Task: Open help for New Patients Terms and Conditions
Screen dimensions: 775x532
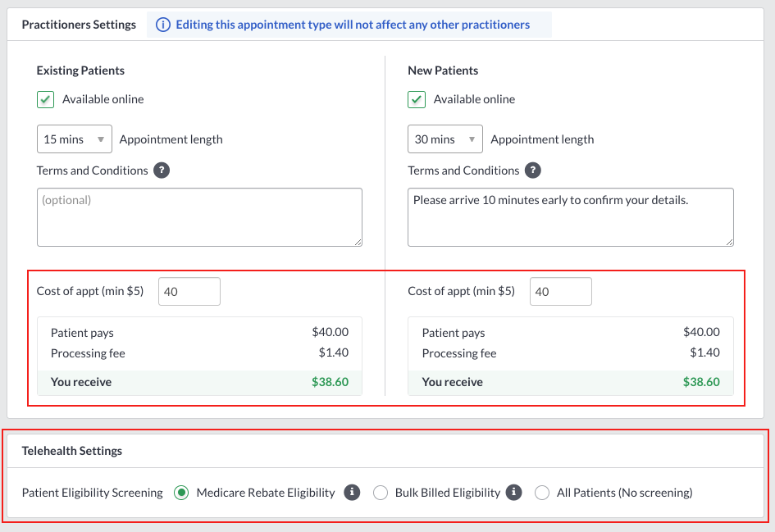Action: [533, 171]
